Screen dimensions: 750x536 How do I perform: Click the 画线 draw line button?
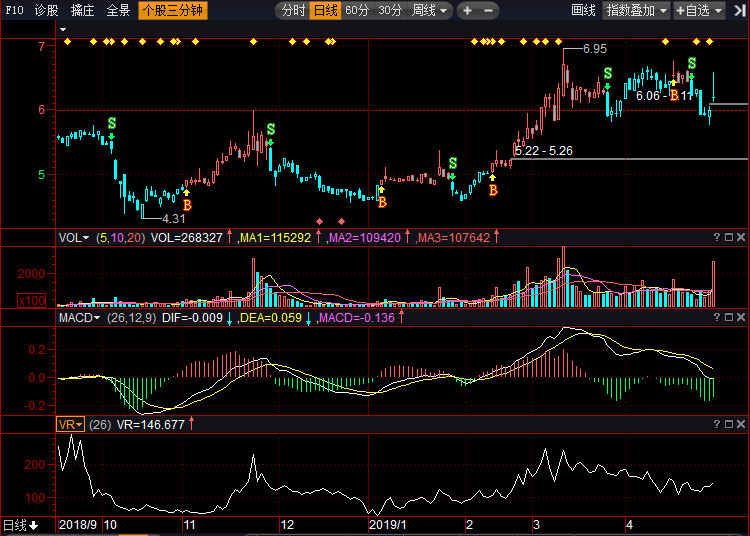point(583,11)
